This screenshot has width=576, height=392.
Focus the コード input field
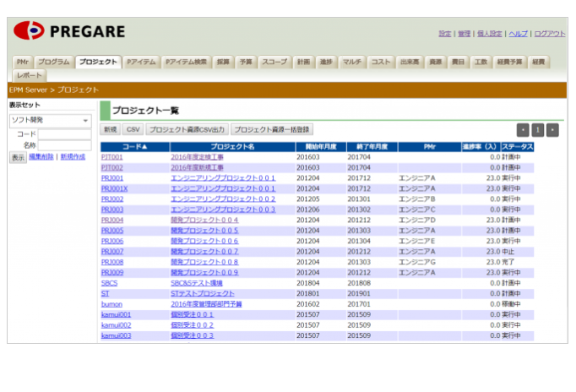tap(64, 134)
